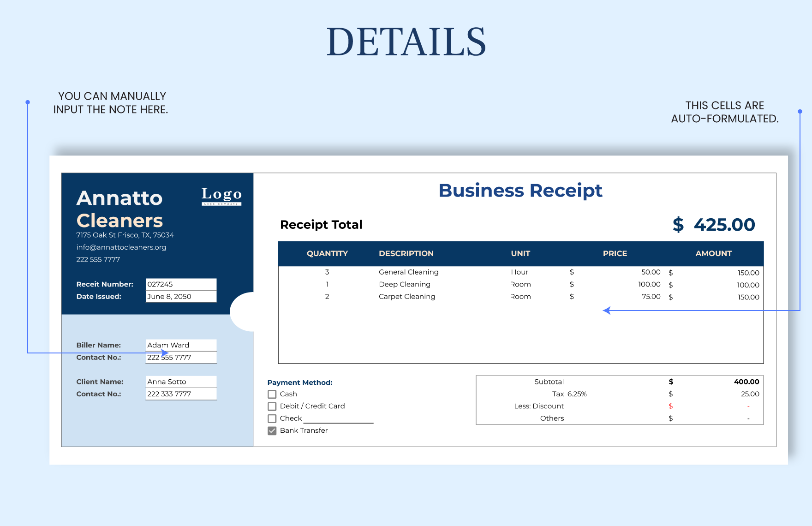
Task: Open the Tax 6.25% cell
Action: (570, 394)
